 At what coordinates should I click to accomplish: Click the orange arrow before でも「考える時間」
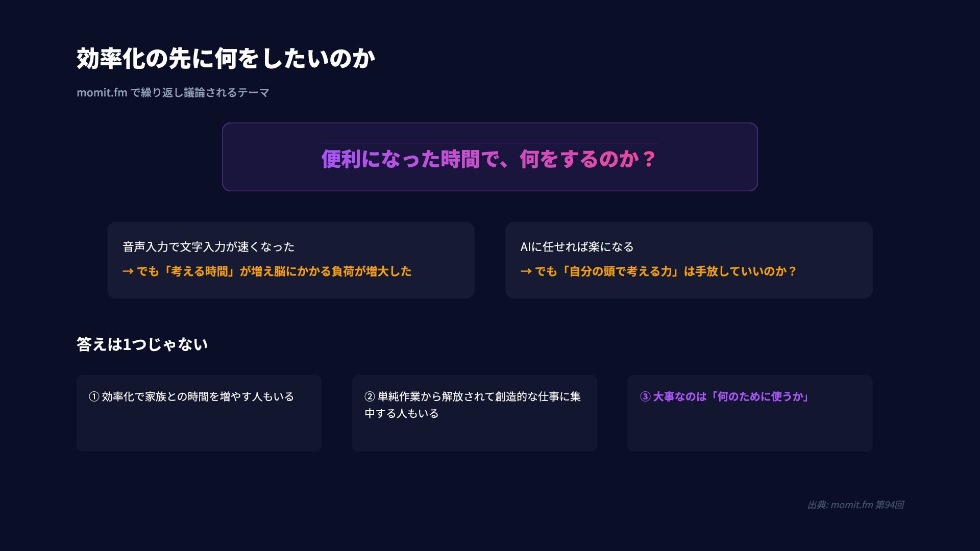[x=128, y=271]
